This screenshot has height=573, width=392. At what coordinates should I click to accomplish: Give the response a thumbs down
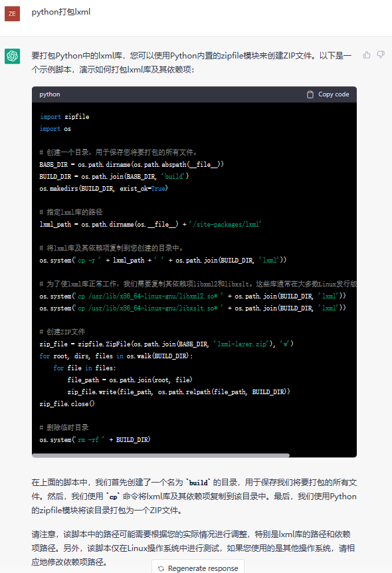click(381, 55)
